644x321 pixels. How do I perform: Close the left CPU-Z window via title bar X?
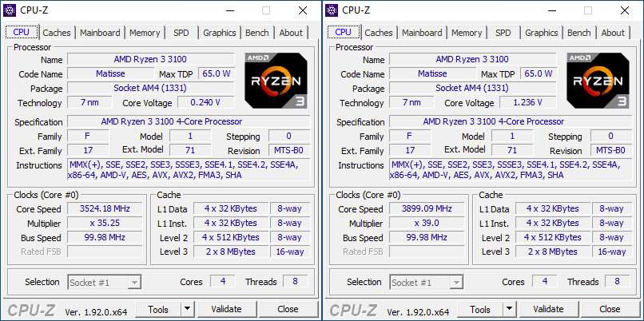pyautogui.click(x=302, y=10)
